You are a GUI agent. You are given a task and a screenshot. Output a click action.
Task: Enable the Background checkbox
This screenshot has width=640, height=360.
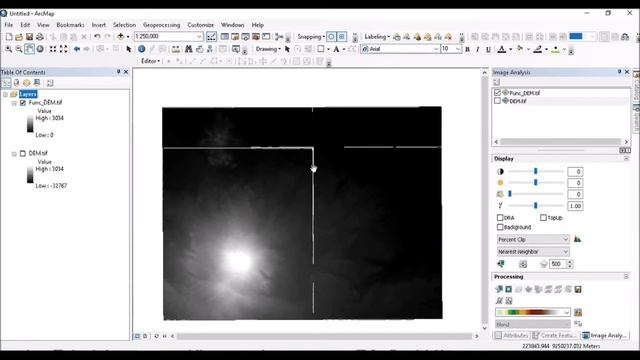(500, 227)
